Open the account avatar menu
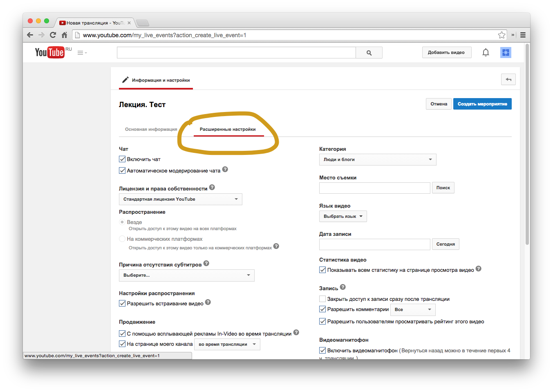The image size is (553, 392). (506, 52)
